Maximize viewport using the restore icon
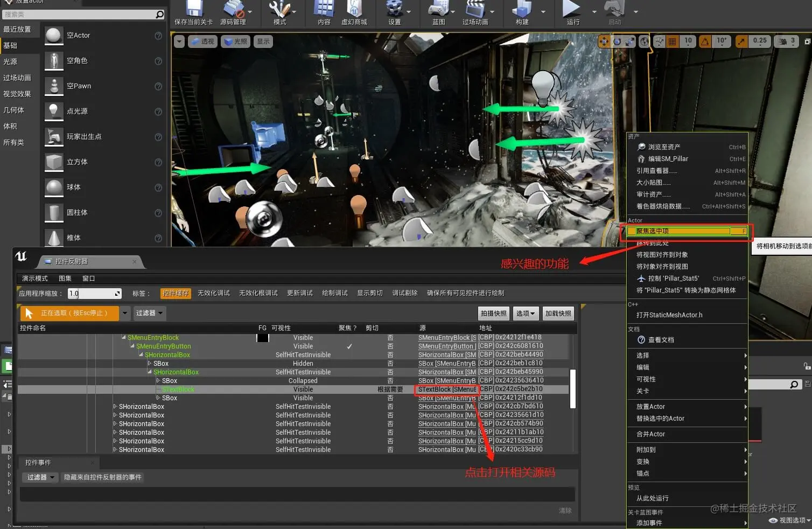The width and height of the screenshot is (812, 529). (x=807, y=41)
